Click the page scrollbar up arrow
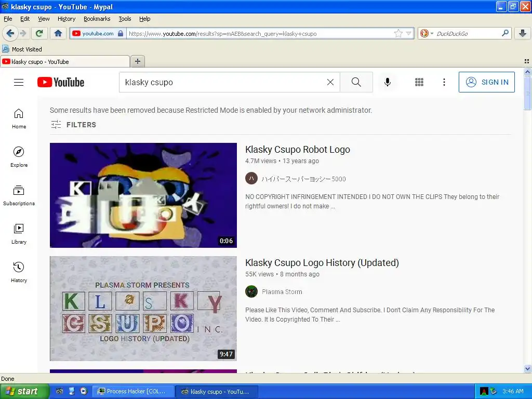 tap(527, 72)
